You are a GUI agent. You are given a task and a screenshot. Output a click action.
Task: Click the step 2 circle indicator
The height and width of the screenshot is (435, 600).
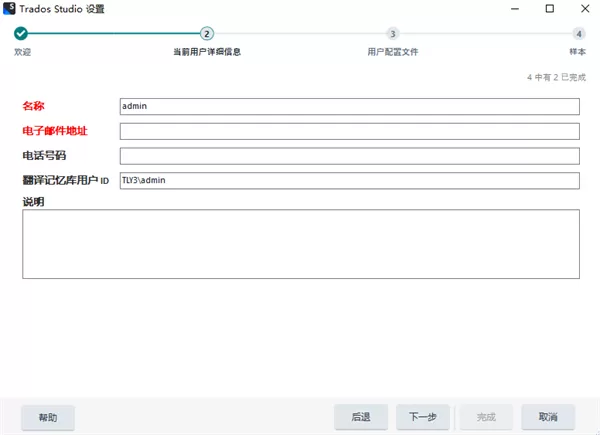[x=207, y=34]
